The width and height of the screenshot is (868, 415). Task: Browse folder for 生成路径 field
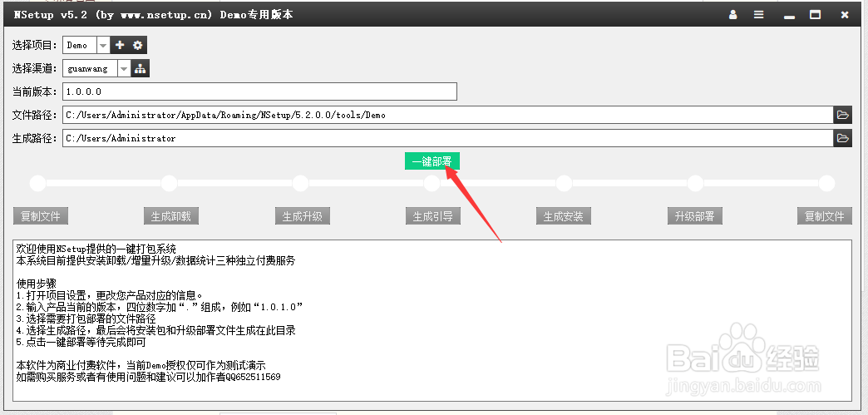pos(842,138)
